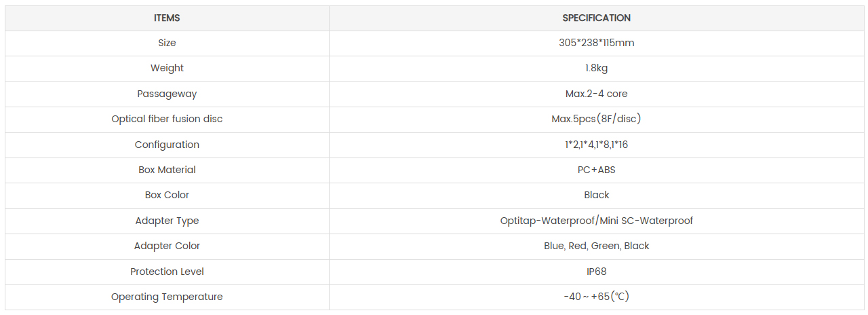Select the Passageway row label
This screenshot has width=868, height=315.
(x=167, y=94)
